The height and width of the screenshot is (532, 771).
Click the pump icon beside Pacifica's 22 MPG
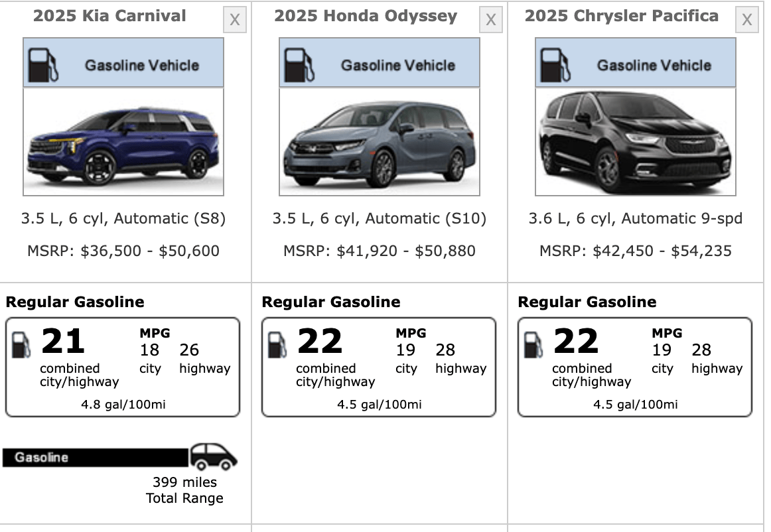[x=533, y=344]
